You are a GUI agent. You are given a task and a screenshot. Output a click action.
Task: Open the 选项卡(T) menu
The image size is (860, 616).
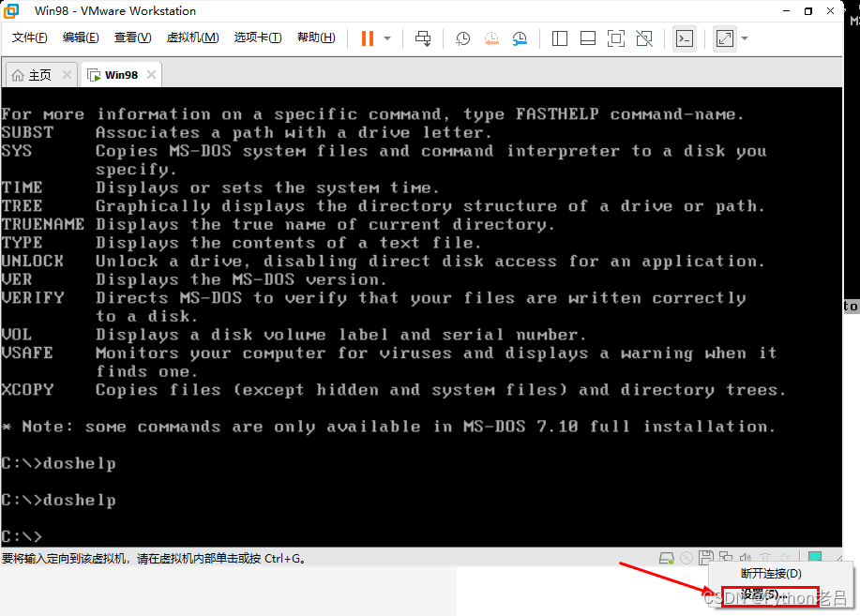point(258,38)
